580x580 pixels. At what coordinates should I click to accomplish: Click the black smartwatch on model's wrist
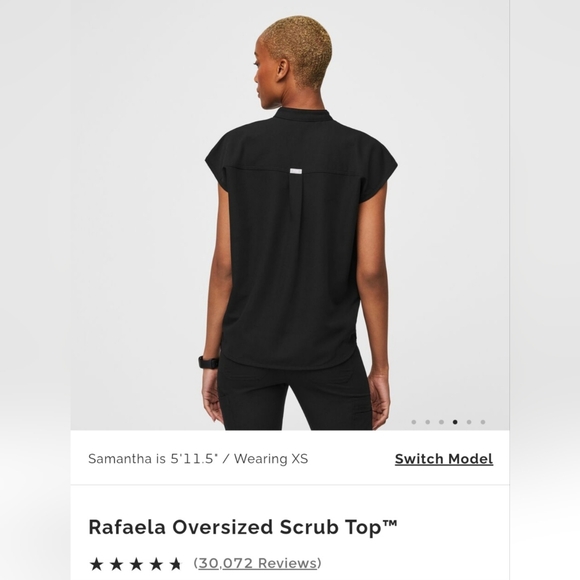tap(209, 362)
